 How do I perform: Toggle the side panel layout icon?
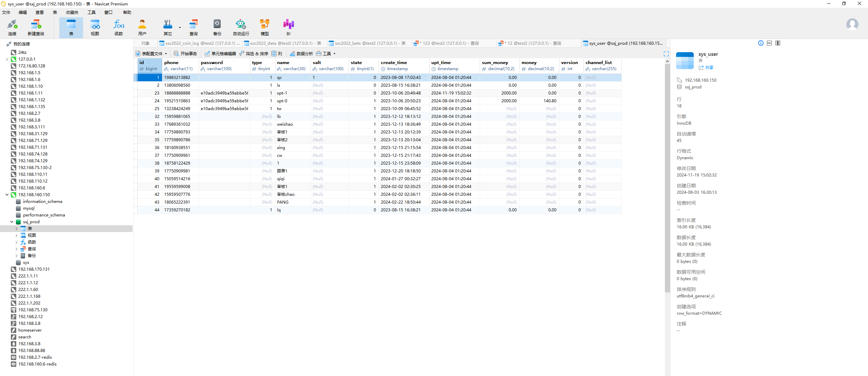pos(778,43)
